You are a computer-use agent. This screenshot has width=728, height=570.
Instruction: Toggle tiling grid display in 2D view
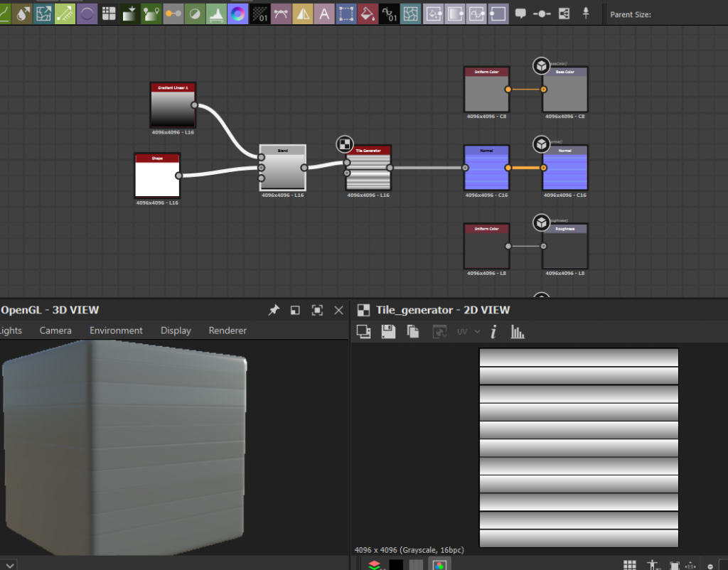(x=629, y=565)
